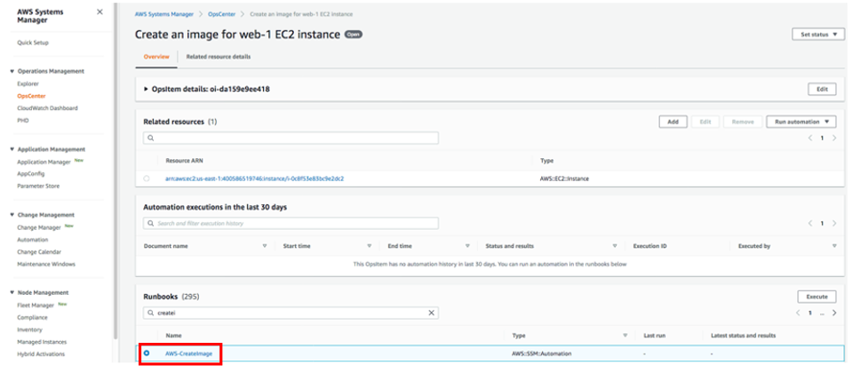
Task: Click the sidebar vertical scrollbar
Action: pyautogui.click(x=115, y=171)
